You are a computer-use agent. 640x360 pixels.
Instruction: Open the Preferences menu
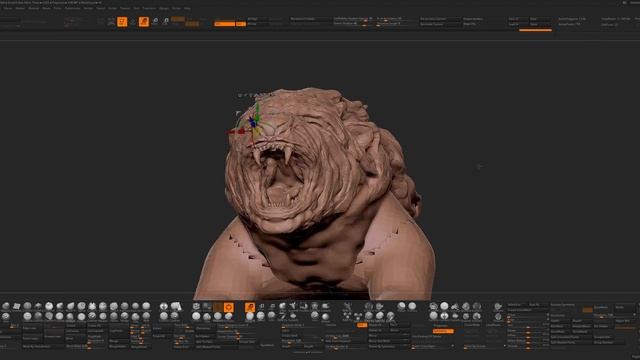click(72, 8)
